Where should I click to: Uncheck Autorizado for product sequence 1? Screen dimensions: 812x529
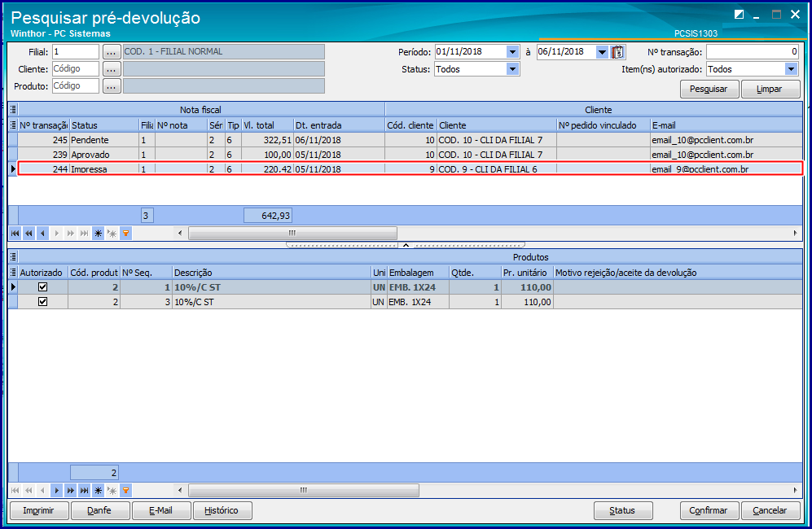coord(43,286)
